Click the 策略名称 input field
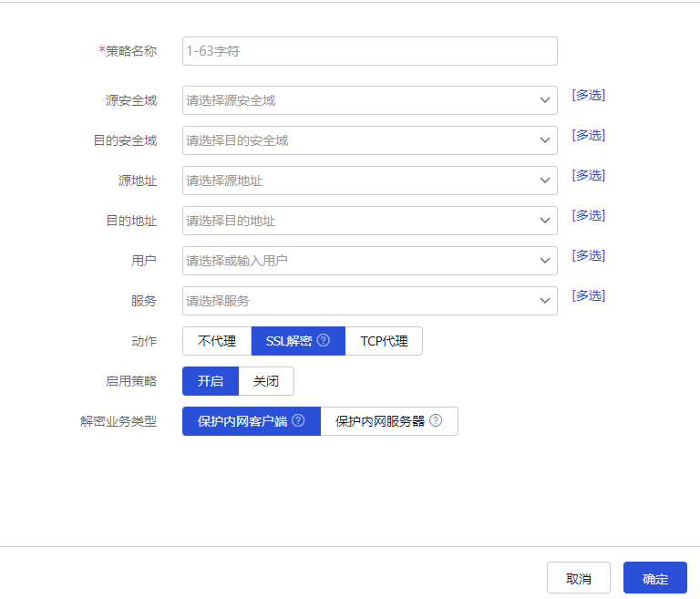This screenshot has width=700, height=599. (x=369, y=51)
